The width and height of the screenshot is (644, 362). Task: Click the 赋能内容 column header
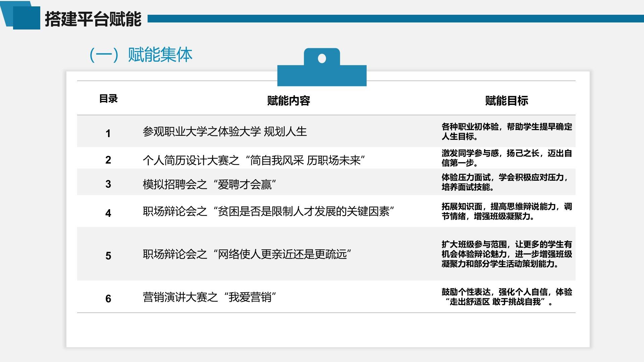point(288,101)
